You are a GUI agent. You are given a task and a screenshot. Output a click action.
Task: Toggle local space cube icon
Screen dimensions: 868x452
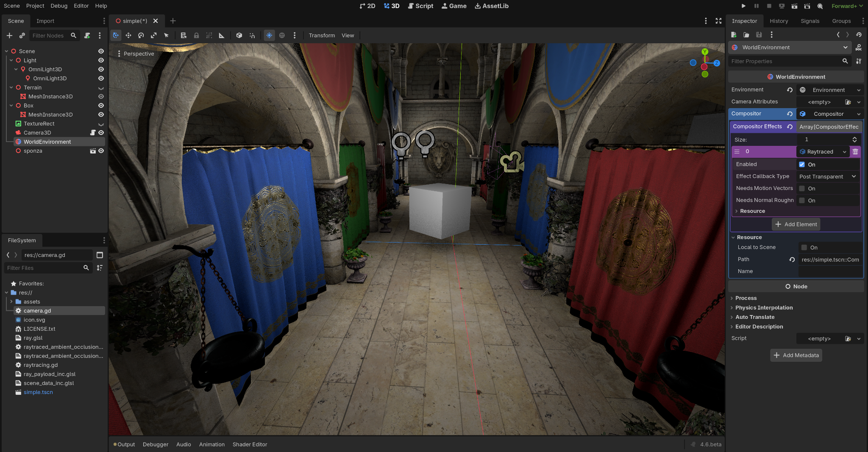click(x=239, y=36)
